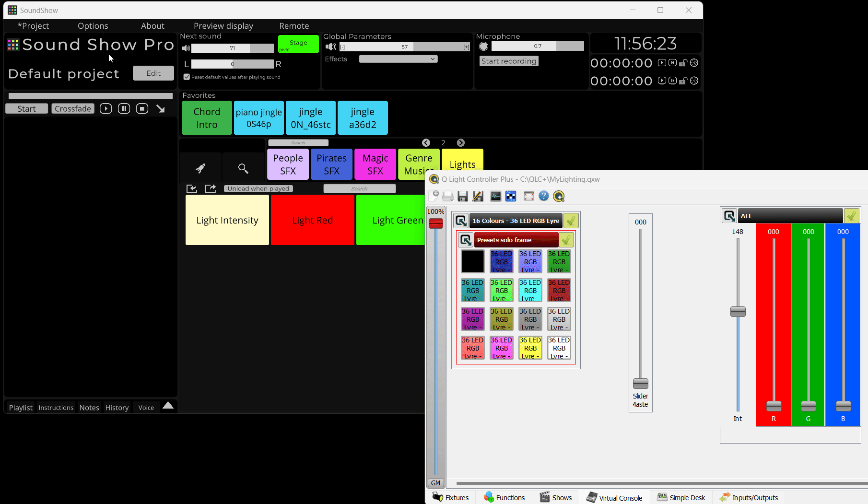This screenshot has height=504, width=868.
Task: Click the floppy disk Save icon in QLC+
Action: [463, 196]
